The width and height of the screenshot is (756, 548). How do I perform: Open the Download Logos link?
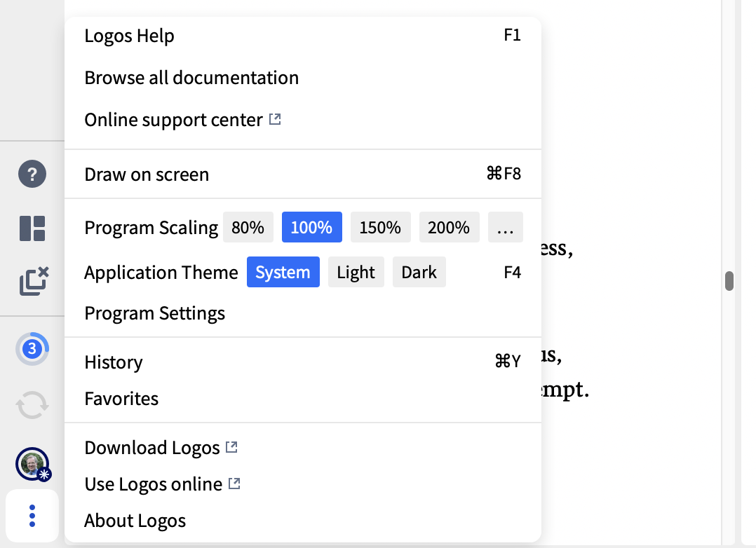[152, 448]
